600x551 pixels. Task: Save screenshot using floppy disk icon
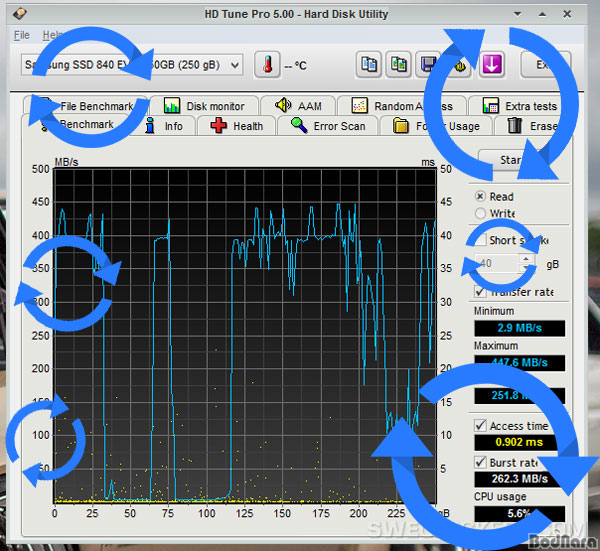tap(428, 65)
